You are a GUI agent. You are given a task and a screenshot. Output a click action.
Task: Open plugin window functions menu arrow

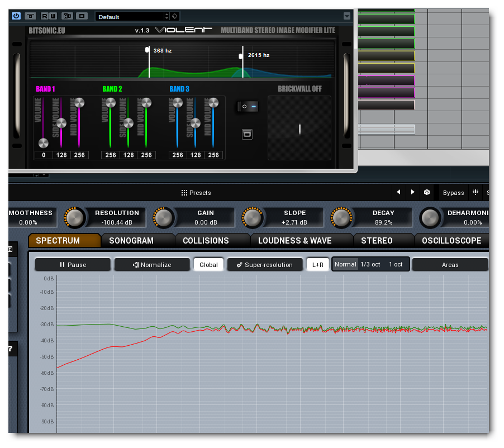347,16
